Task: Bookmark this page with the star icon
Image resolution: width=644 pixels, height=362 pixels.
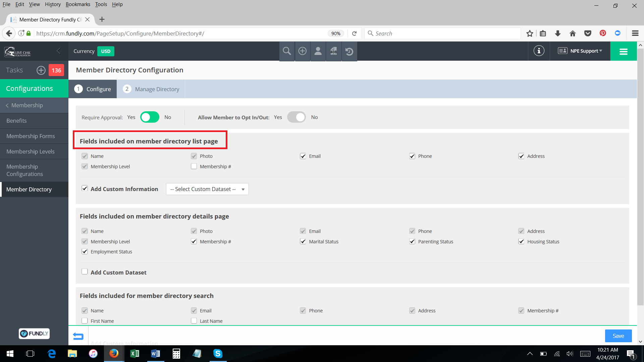Action: tap(530, 33)
